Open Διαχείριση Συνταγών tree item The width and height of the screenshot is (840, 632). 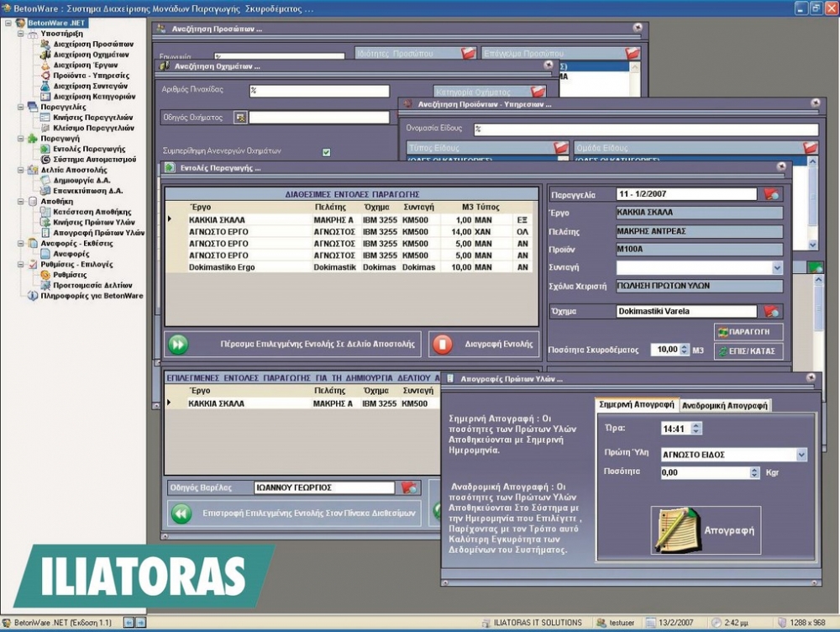point(91,86)
